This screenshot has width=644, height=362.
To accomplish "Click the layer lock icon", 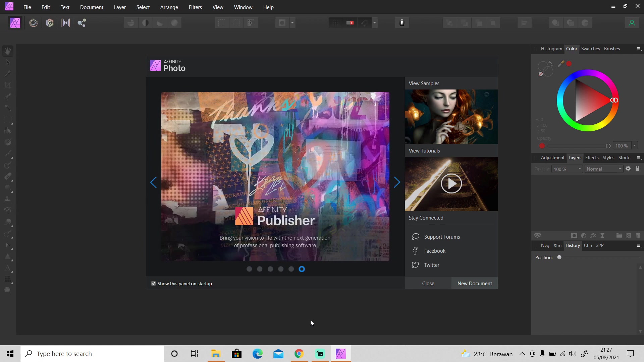I will coord(637,169).
